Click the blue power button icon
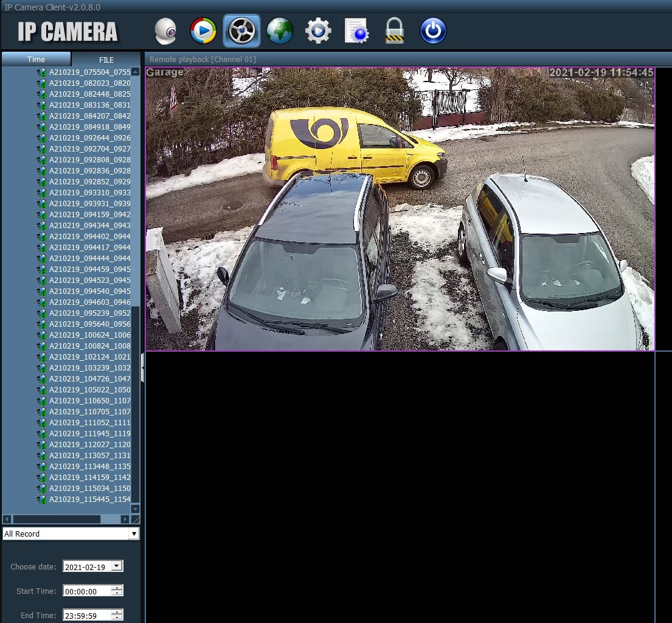The width and height of the screenshot is (672, 623). coord(433,31)
